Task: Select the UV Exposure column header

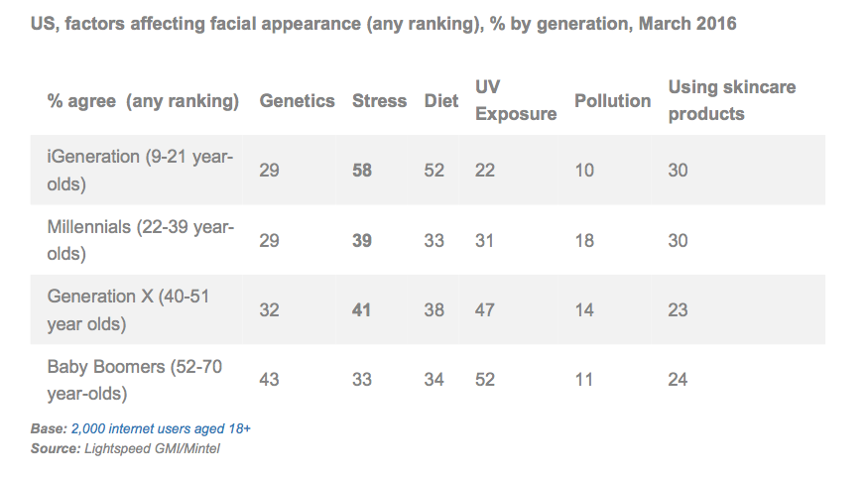Action: (515, 100)
